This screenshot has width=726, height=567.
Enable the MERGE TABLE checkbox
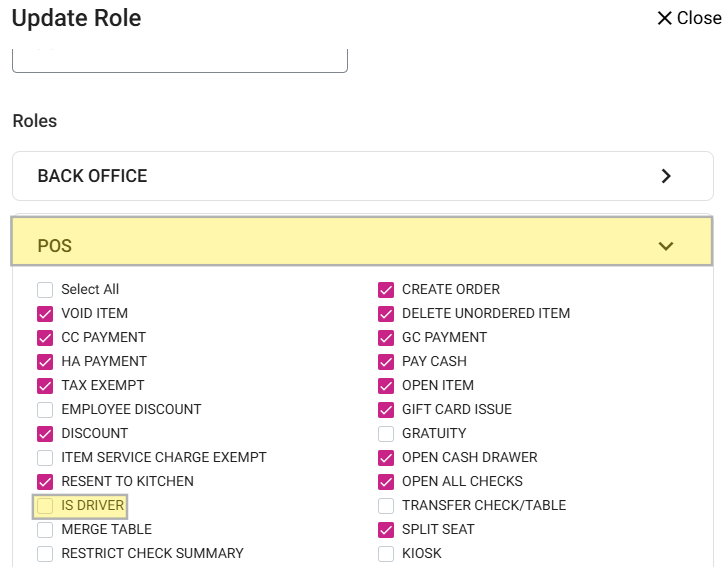(x=45, y=530)
